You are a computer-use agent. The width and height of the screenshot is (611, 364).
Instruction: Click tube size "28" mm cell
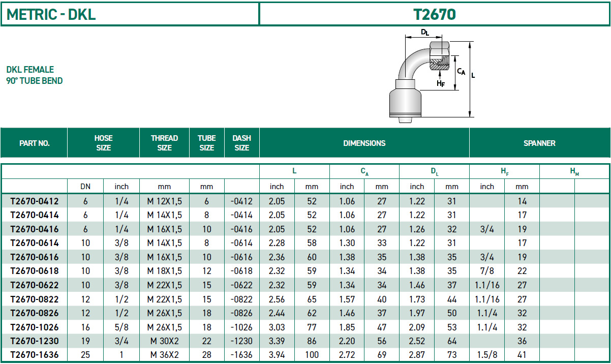click(x=206, y=355)
